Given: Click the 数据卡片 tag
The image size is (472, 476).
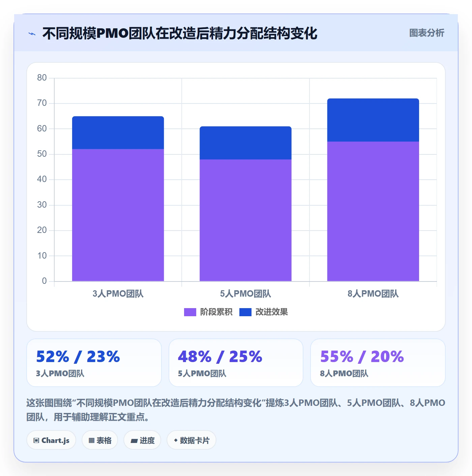Looking at the screenshot, I should (191, 440).
